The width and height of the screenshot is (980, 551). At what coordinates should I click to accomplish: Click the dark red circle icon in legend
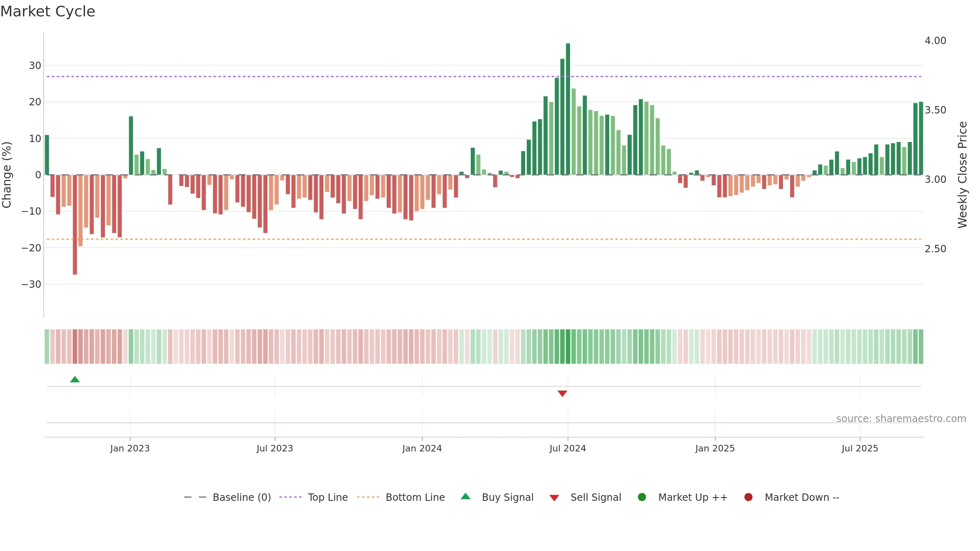[748, 497]
